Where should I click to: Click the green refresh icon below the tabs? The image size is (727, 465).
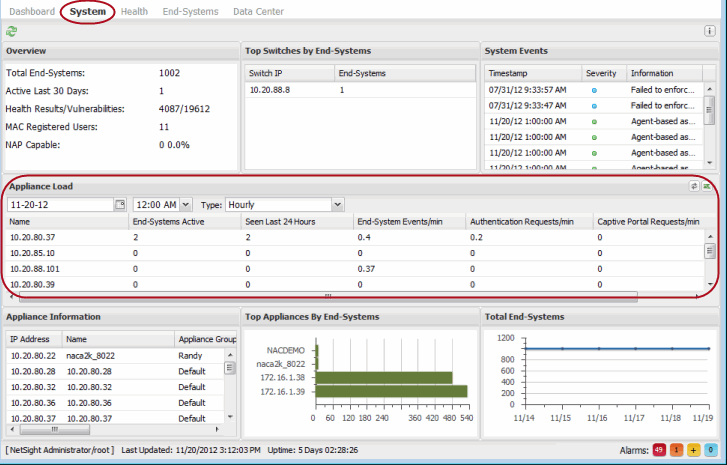tap(11, 31)
